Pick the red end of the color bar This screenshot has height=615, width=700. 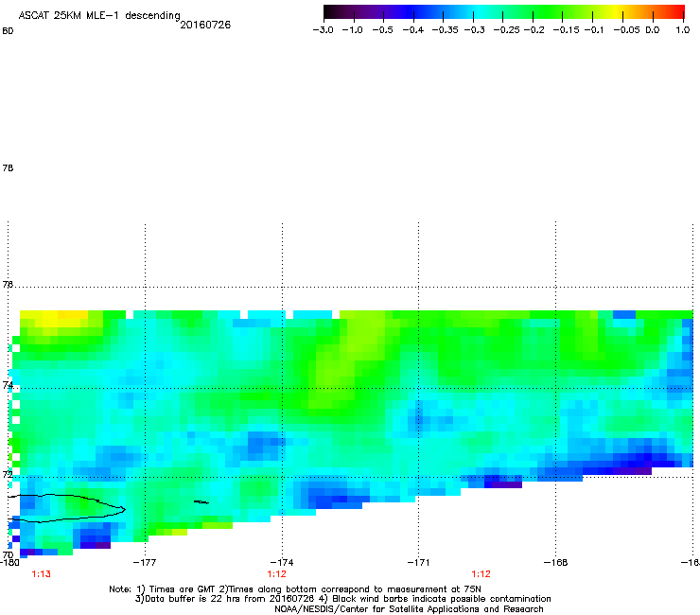point(678,11)
